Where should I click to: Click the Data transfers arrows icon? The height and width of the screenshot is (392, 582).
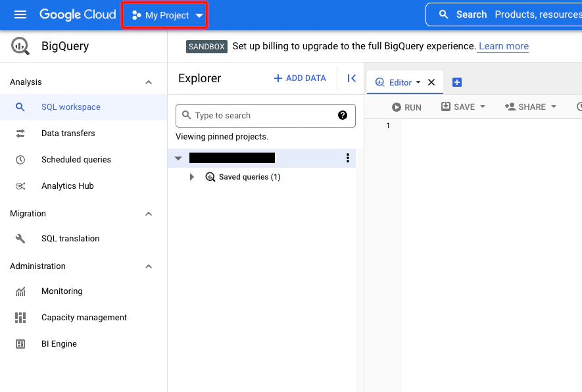(x=20, y=134)
